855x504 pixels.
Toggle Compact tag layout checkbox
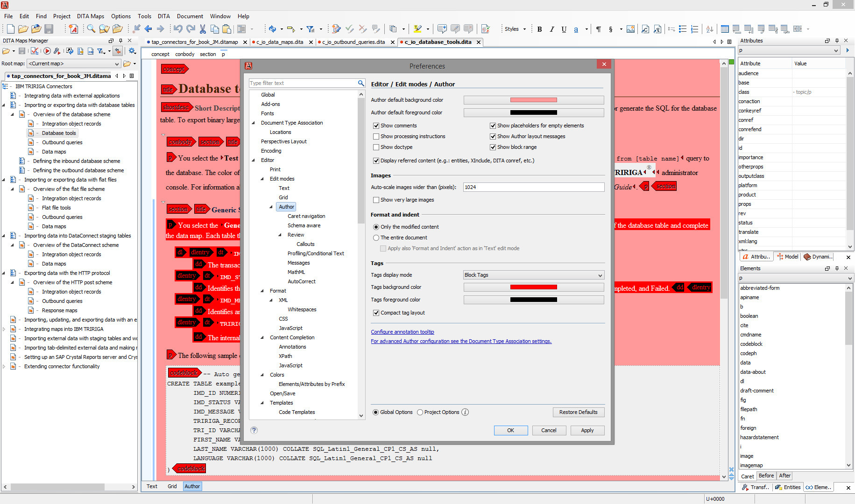point(376,313)
